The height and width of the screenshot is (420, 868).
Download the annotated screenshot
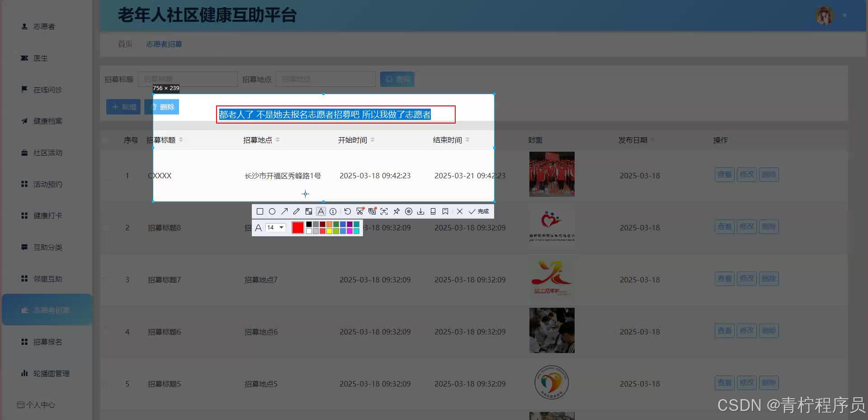[x=421, y=211]
